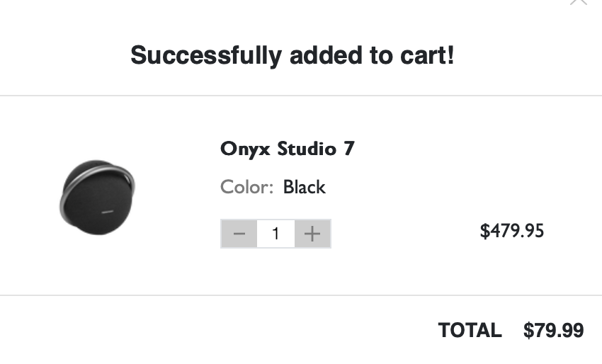602x364 pixels.
Task: Click the divider line above TOTAL
Action: point(301,295)
